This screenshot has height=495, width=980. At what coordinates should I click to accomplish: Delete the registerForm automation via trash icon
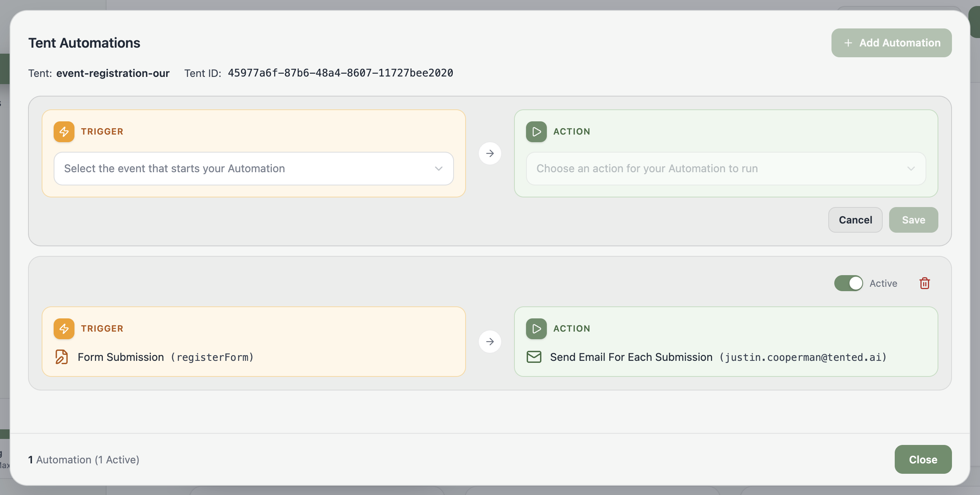click(924, 283)
